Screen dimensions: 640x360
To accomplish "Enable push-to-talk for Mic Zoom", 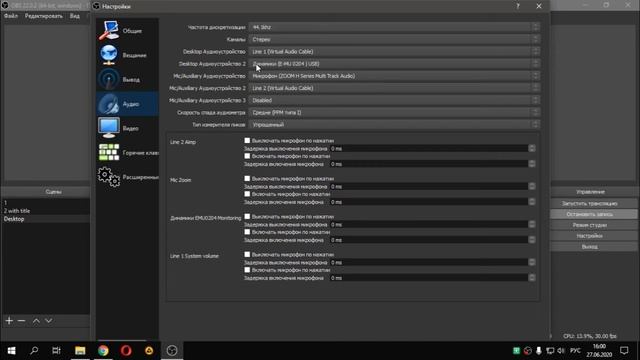I will 247,194.
